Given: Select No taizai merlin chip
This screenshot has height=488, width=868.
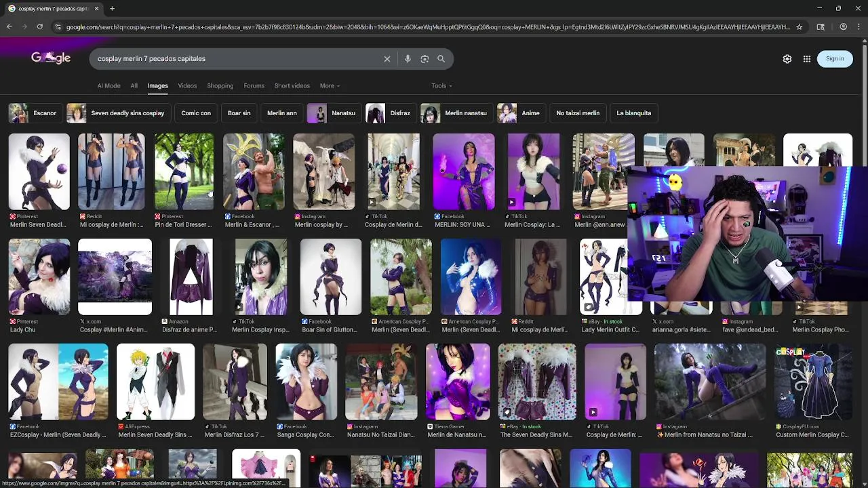Looking at the screenshot, I should coord(578,113).
